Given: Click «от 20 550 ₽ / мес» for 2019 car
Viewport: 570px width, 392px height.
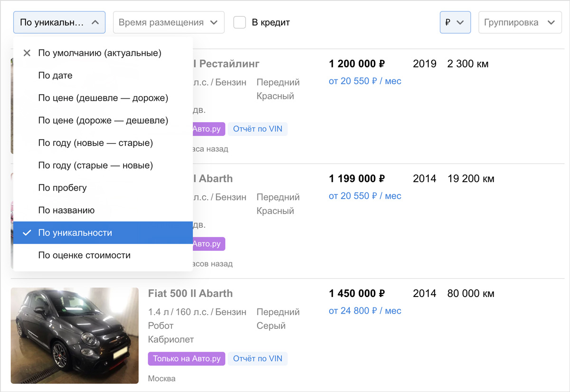Looking at the screenshot, I should [365, 81].
